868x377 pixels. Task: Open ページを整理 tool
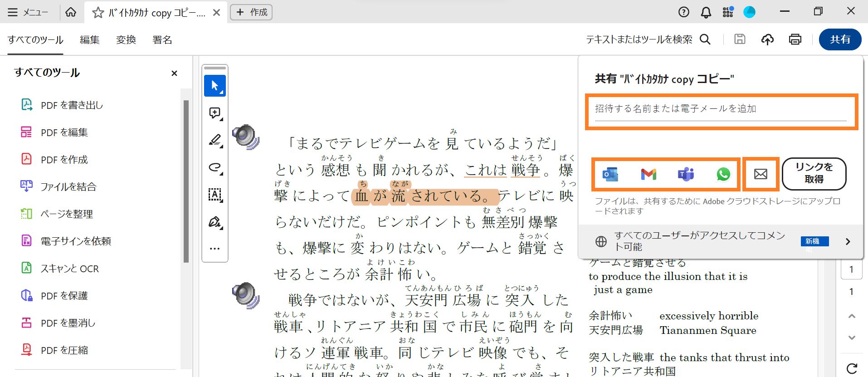[57, 214]
